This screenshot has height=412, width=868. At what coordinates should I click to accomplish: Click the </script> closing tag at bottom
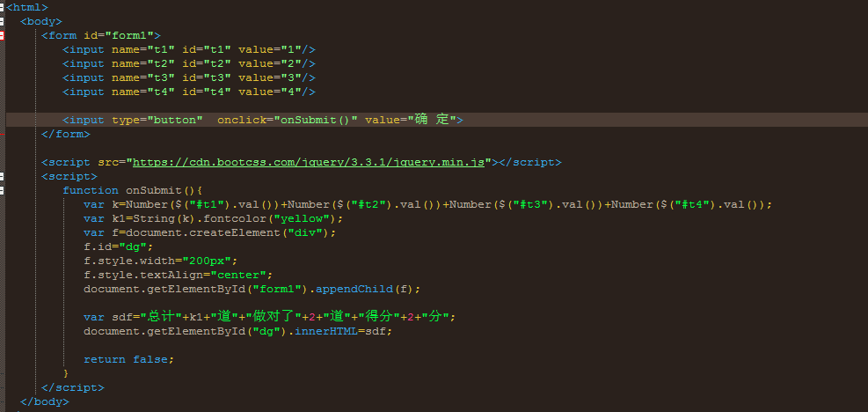pyautogui.click(x=72, y=387)
